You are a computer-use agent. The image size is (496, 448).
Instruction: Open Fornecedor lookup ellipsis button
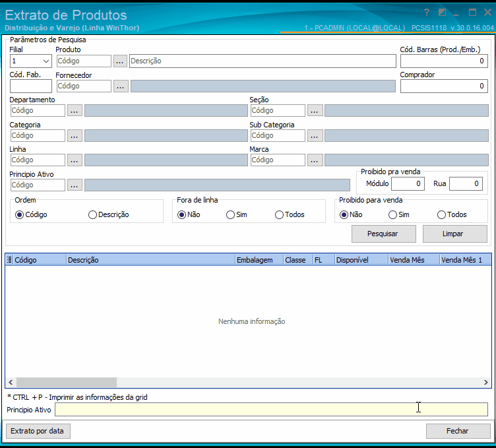[121, 86]
